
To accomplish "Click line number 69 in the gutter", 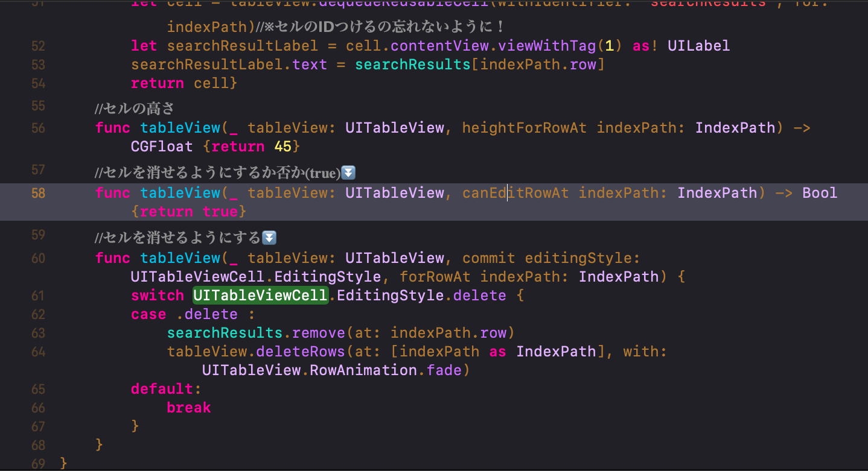I will coord(38,463).
